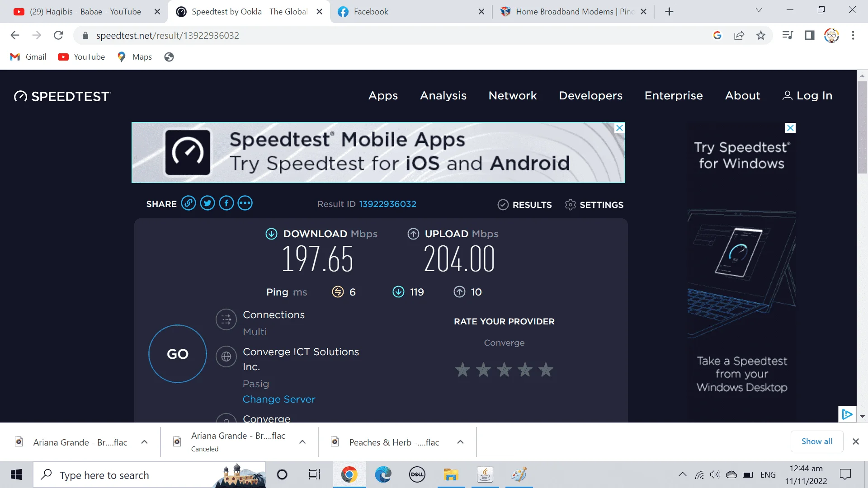
Task: Open the media control icon in Chrome toolbar
Action: [x=788, y=35]
